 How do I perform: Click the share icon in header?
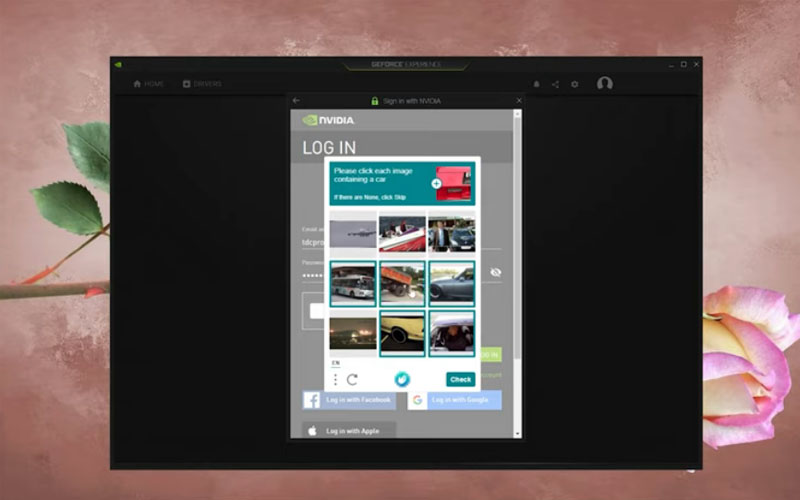tap(555, 84)
